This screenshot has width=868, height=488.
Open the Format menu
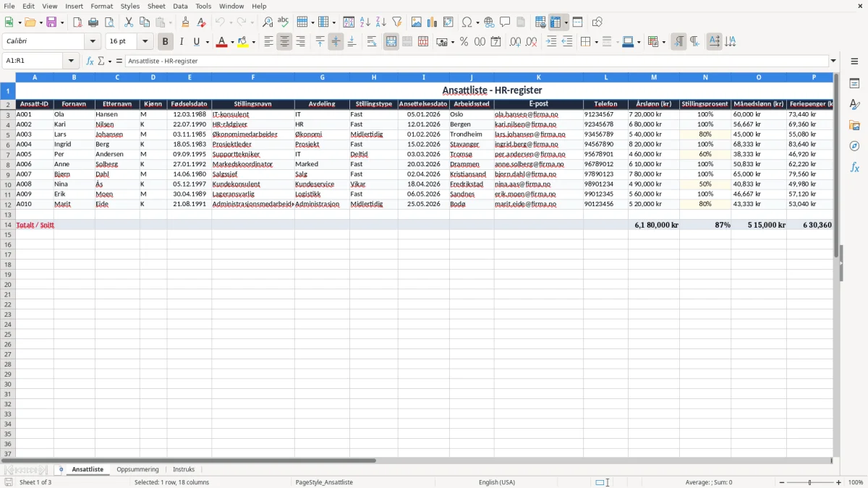[x=102, y=6]
